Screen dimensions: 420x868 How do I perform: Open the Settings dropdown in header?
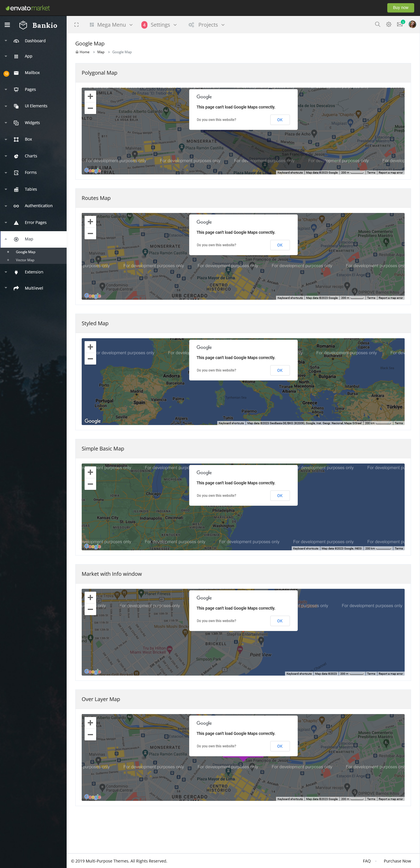159,25
